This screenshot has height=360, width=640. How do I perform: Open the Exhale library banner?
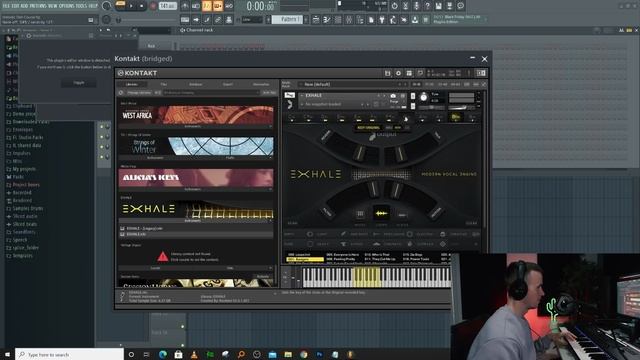[x=196, y=209]
